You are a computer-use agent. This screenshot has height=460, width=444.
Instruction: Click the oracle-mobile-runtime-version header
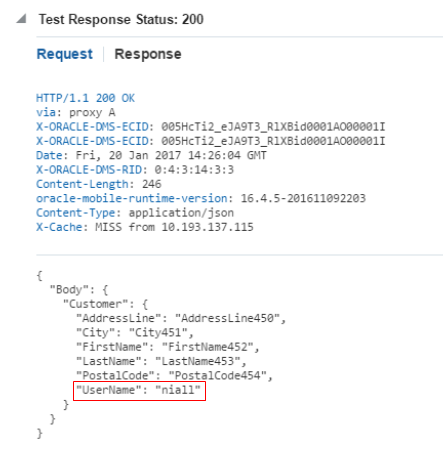[x=201, y=198]
